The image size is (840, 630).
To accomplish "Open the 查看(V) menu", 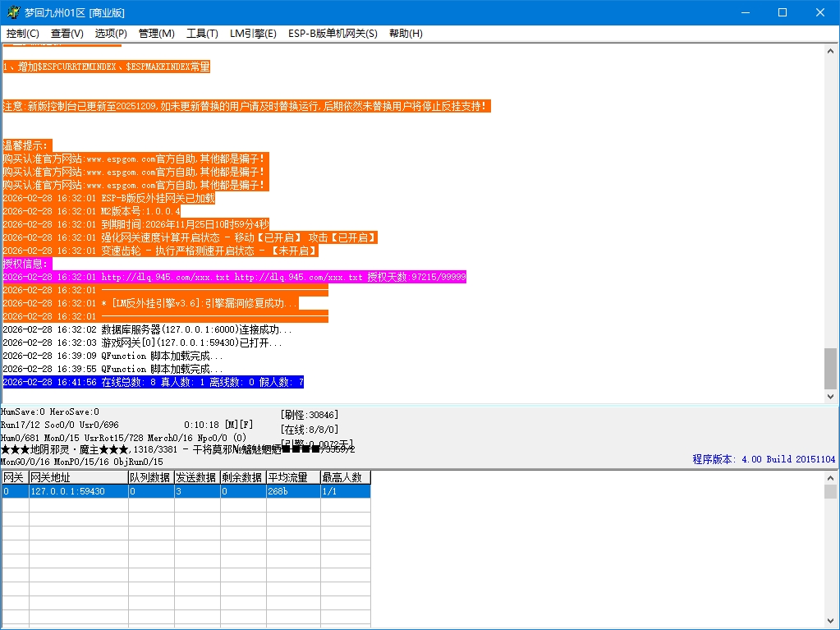I will (x=67, y=34).
